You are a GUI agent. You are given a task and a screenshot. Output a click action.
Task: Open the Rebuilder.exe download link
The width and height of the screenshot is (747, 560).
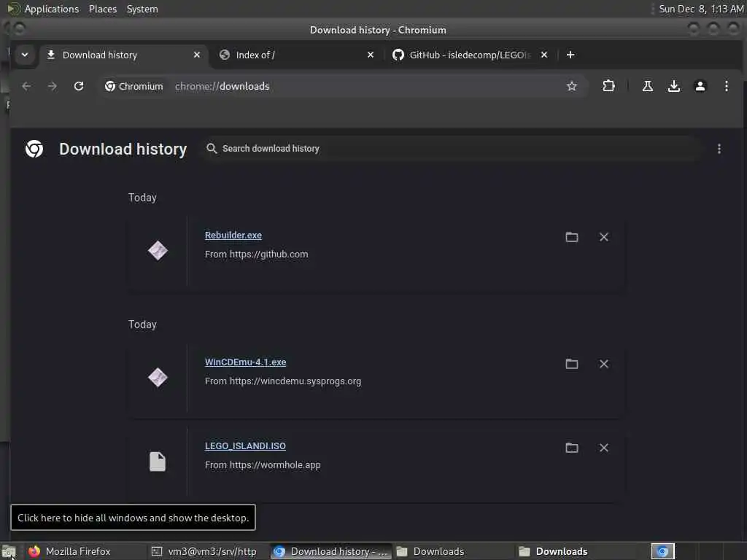[233, 236]
